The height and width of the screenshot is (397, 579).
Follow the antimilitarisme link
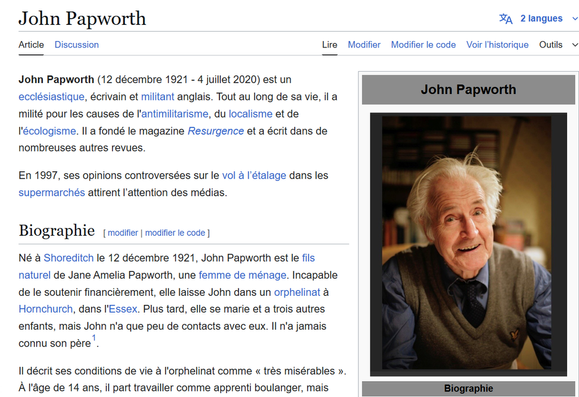[x=175, y=114]
